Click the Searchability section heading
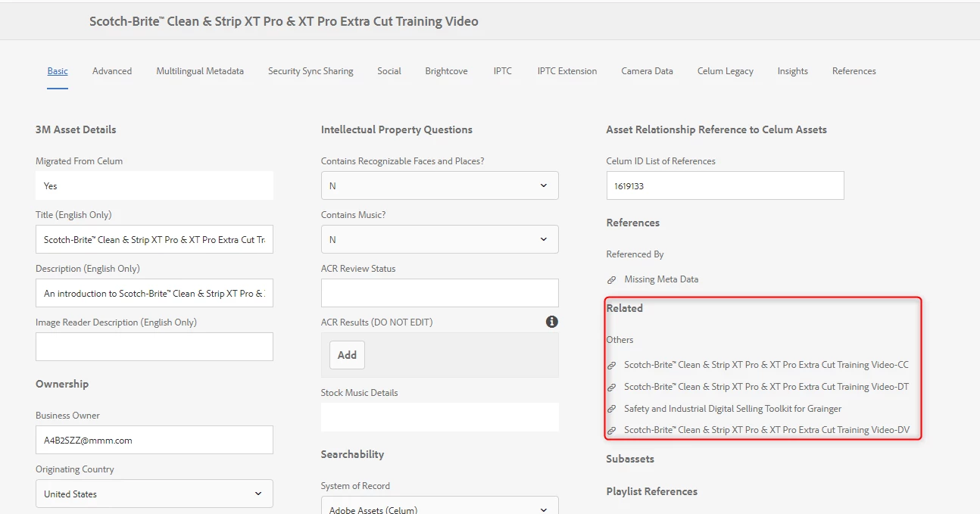The height and width of the screenshot is (514, 980). tap(352, 454)
